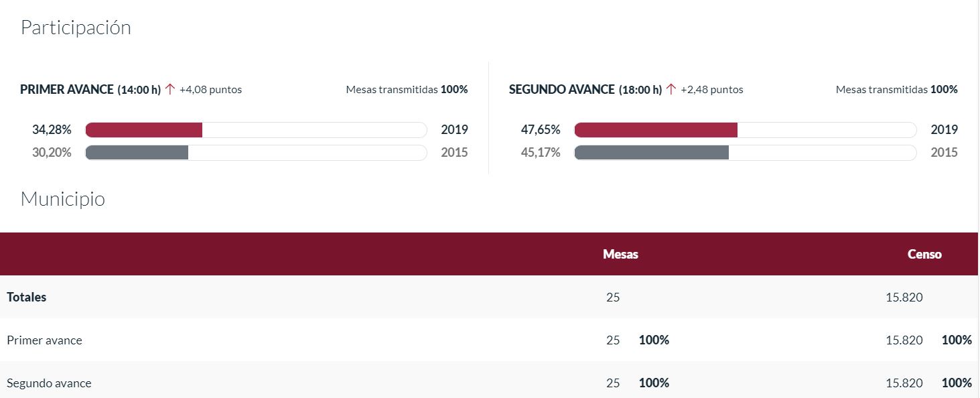Click the PRIMER AVANCE (14:00 h) title
Viewport: 980px width, 398px height.
(x=90, y=89)
